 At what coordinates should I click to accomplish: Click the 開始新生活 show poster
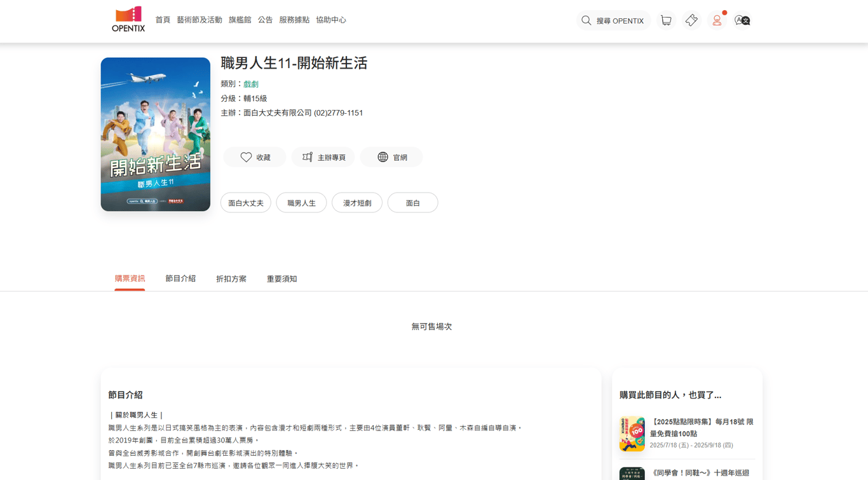pyautogui.click(x=156, y=134)
